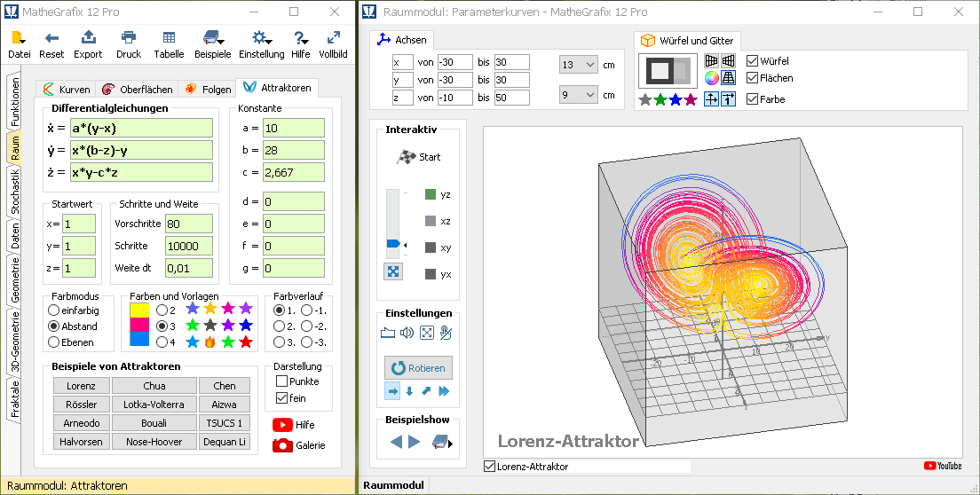Click the magenta color swatch
Viewport: 980px width, 495px height.
139,325
